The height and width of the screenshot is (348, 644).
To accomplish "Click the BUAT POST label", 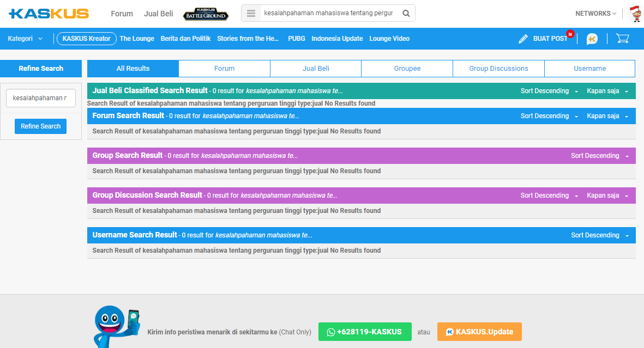I will 550,39.
